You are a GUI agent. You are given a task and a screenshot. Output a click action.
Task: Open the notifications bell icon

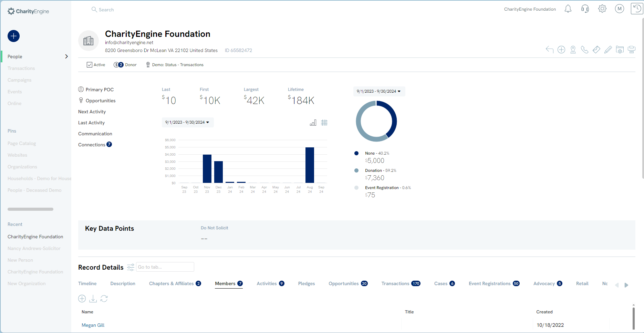(568, 9)
